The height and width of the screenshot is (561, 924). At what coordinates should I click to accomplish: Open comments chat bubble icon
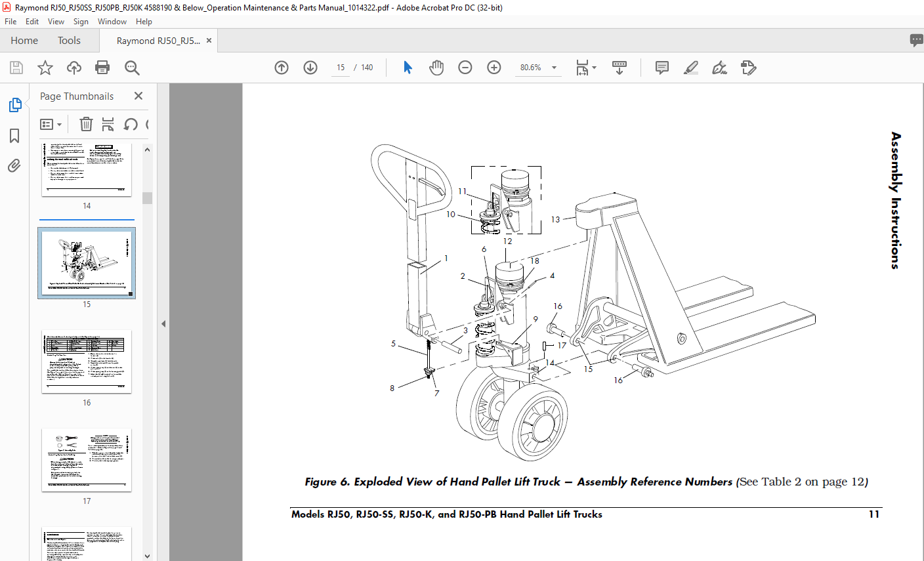tap(916, 41)
